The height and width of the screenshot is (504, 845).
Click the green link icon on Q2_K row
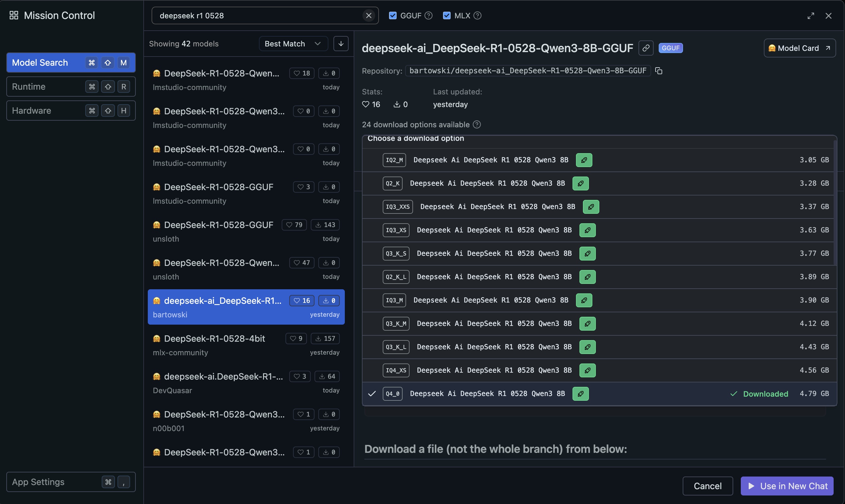point(580,183)
